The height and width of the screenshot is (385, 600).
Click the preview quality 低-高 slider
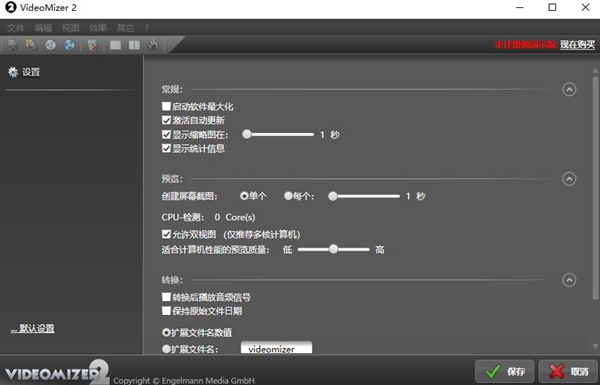tap(333, 250)
